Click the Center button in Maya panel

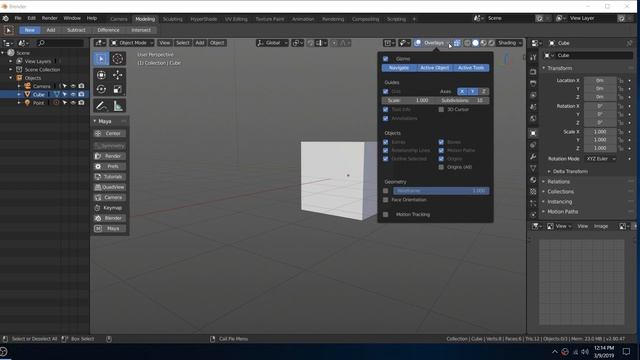(109, 133)
